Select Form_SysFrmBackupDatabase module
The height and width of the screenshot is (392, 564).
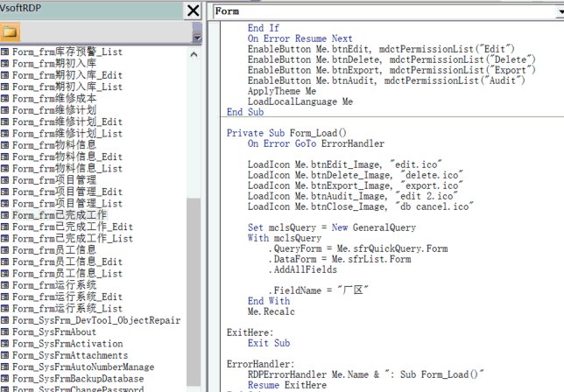pos(78,379)
